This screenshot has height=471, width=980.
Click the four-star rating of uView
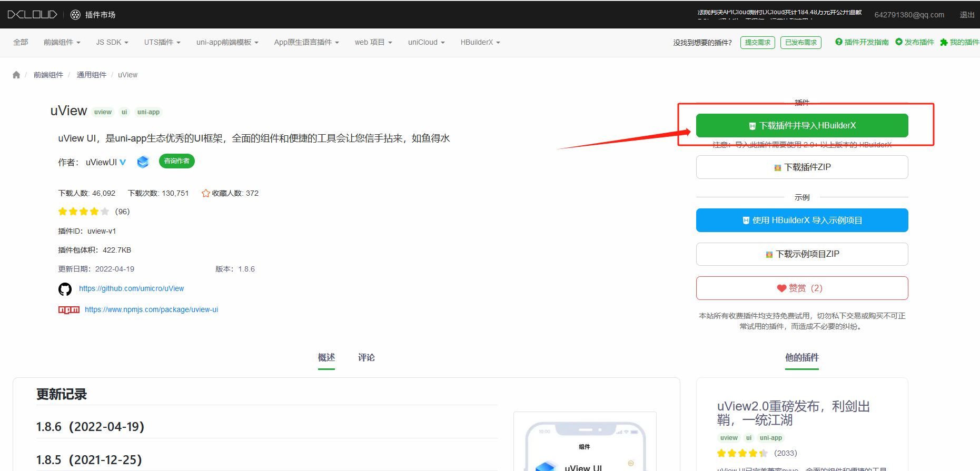pos(84,212)
